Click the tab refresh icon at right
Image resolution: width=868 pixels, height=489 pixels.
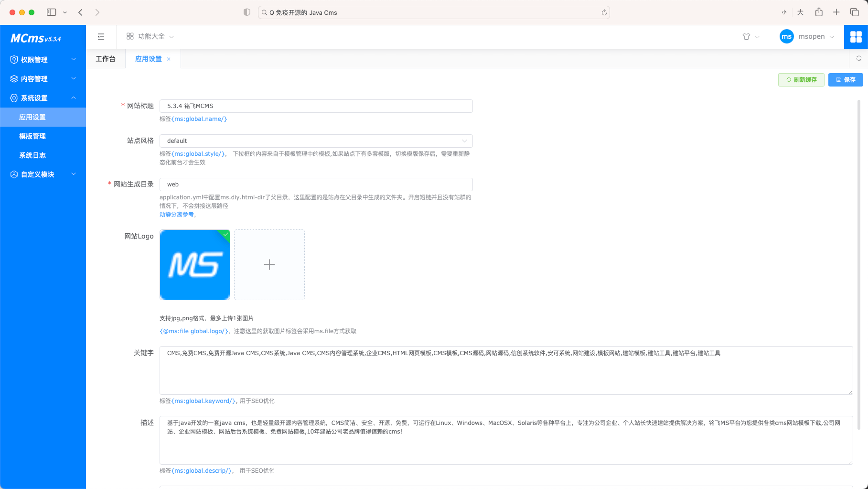coord(858,58)
